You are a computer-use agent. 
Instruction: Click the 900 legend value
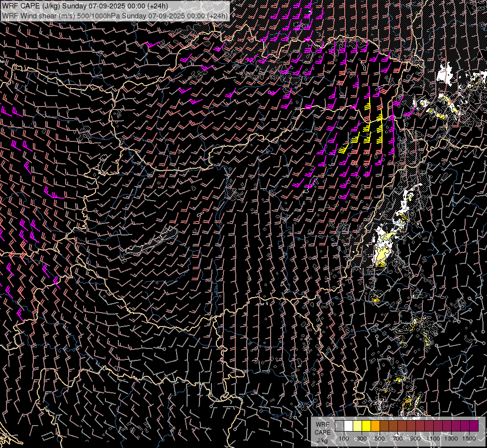415,439
